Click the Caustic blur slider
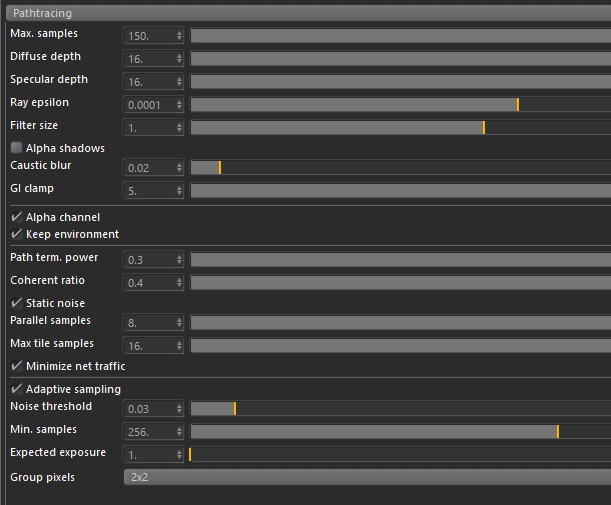Screen dimensions: 611x505 (x=400, y=167)
